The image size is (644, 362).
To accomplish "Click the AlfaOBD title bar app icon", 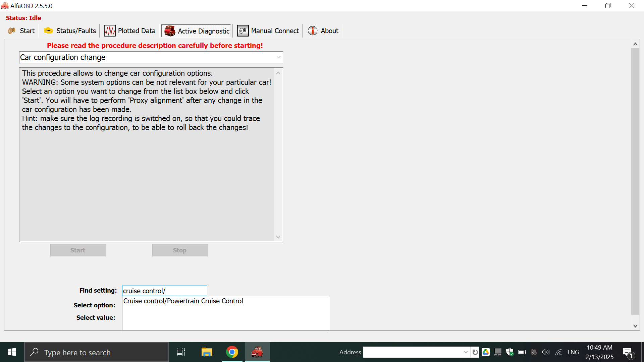I will (x=5, y=6).
